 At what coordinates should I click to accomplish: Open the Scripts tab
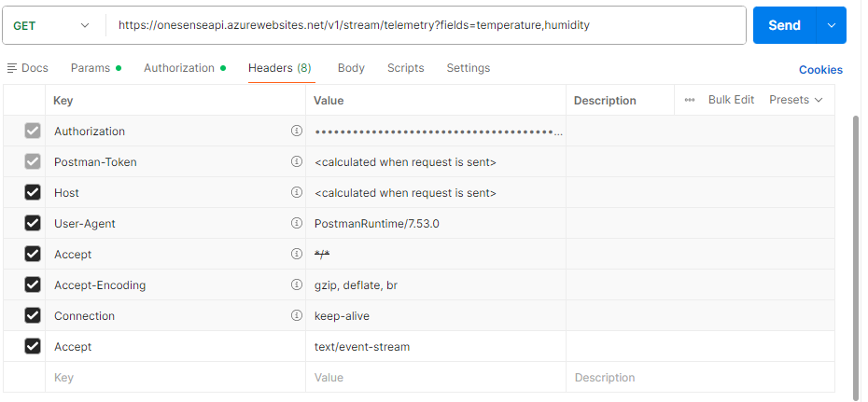tap(406, 68)
